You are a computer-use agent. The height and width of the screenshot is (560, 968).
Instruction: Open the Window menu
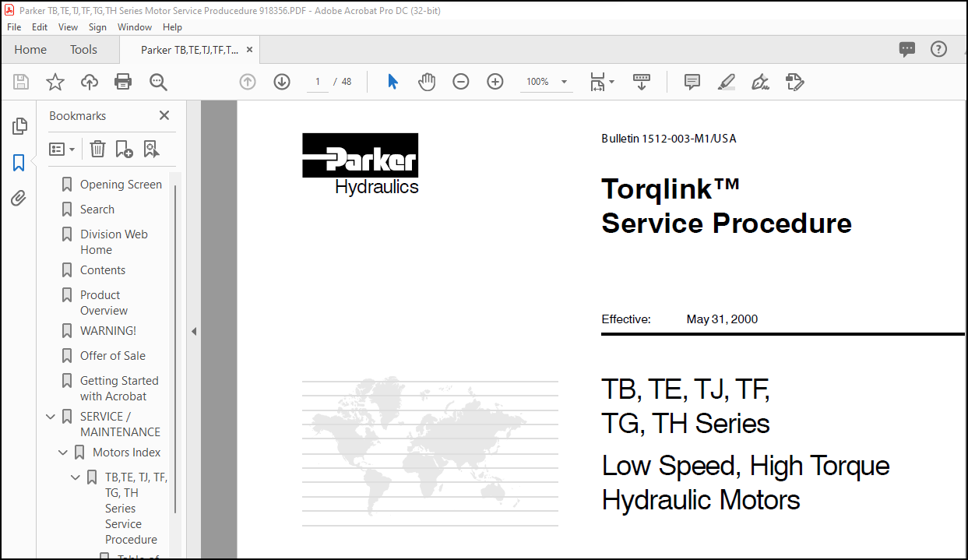[x=135, y=26]
